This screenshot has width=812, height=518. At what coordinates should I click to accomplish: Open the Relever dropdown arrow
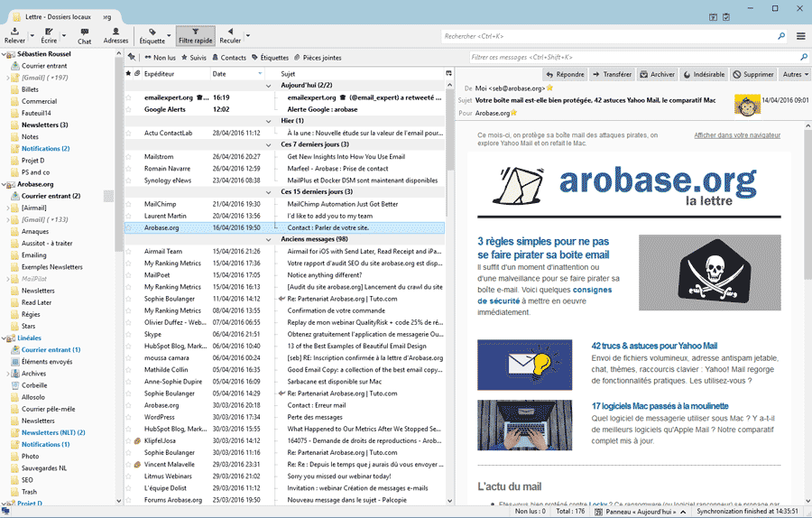point(32,36)
